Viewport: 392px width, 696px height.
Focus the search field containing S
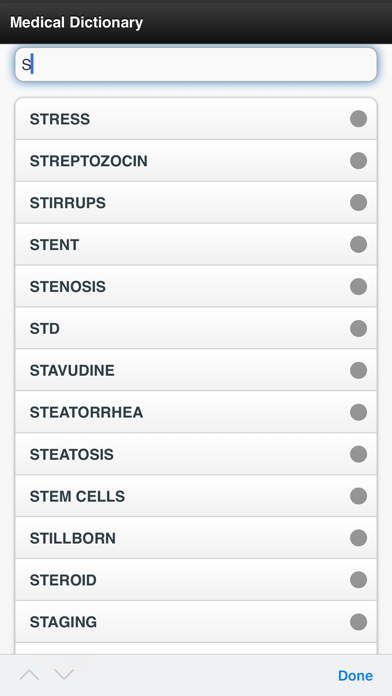196,65
